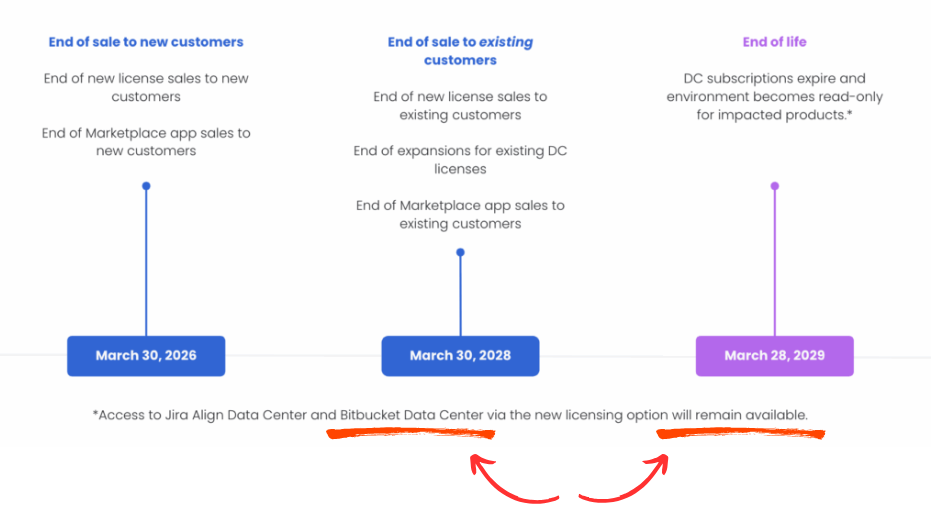
Task: Click 'End of new license sales to new customers'
Action: click(x=146, y=87)
